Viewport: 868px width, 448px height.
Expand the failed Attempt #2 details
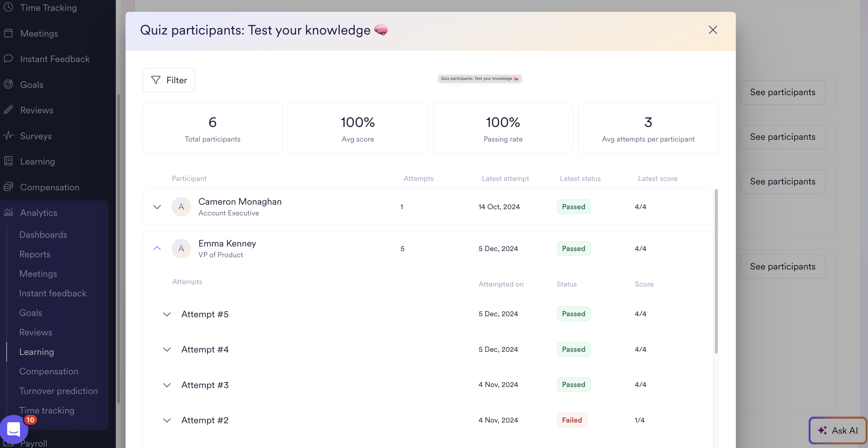[167, 420]
